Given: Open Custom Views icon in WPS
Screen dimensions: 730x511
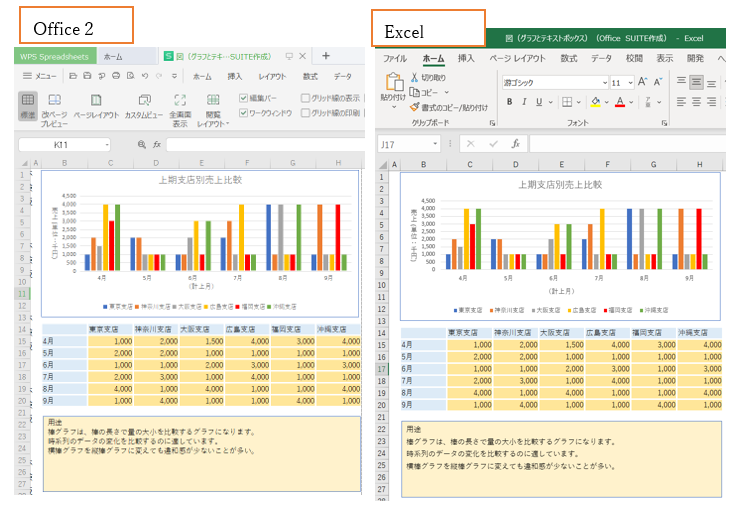Looking at the screenshot, I should (x=144, y=101).
